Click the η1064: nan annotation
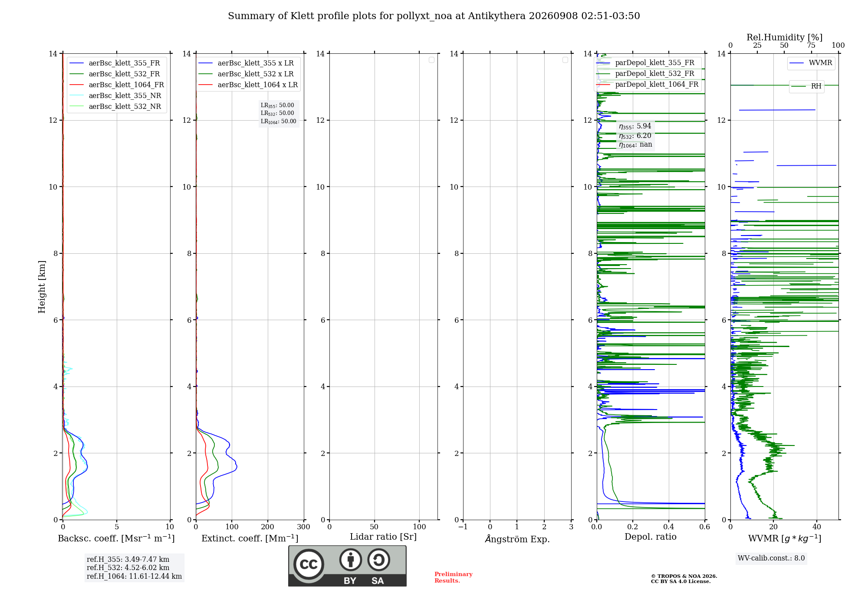Viewport: 868px width, 590px height. (635, 145)
